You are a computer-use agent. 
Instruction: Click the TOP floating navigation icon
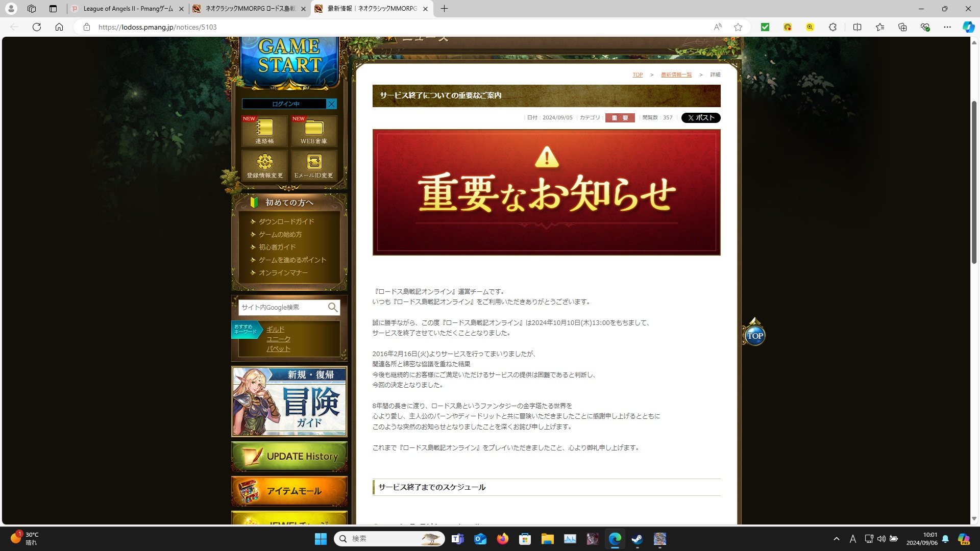coord(755,335)
